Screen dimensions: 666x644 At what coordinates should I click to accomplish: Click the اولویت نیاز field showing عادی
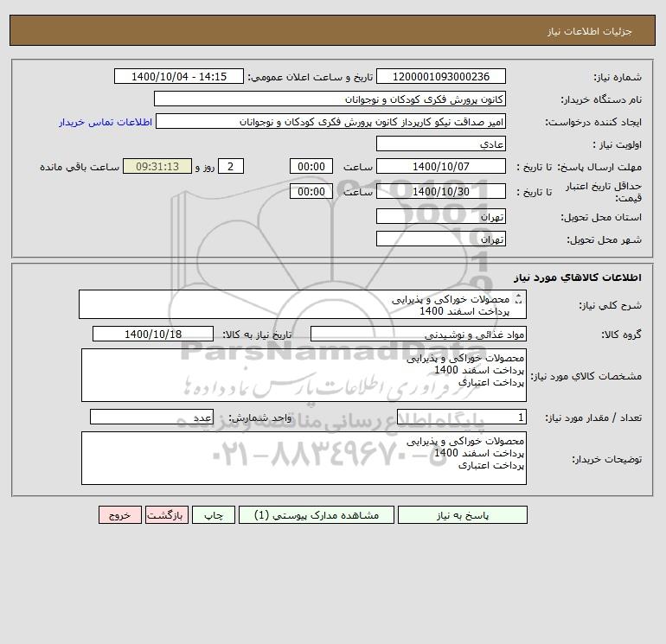tap(441, 143)
